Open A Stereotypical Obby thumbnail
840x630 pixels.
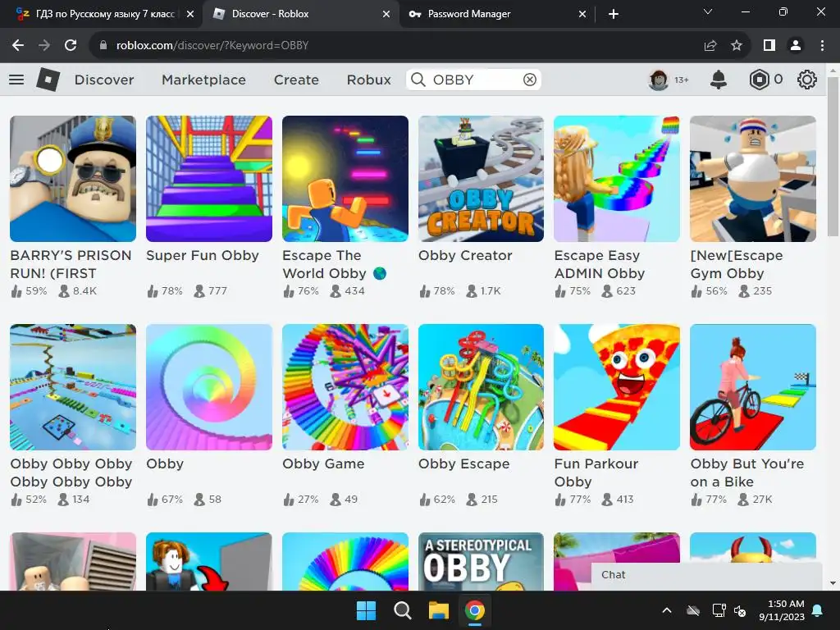[x=481, y=561]
